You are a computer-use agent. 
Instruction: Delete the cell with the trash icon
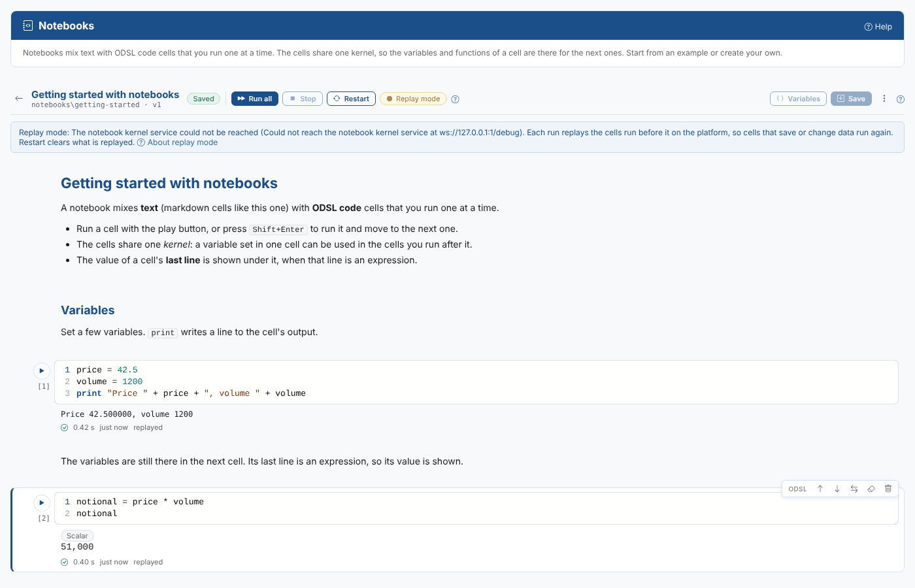(x=888, y=489)
